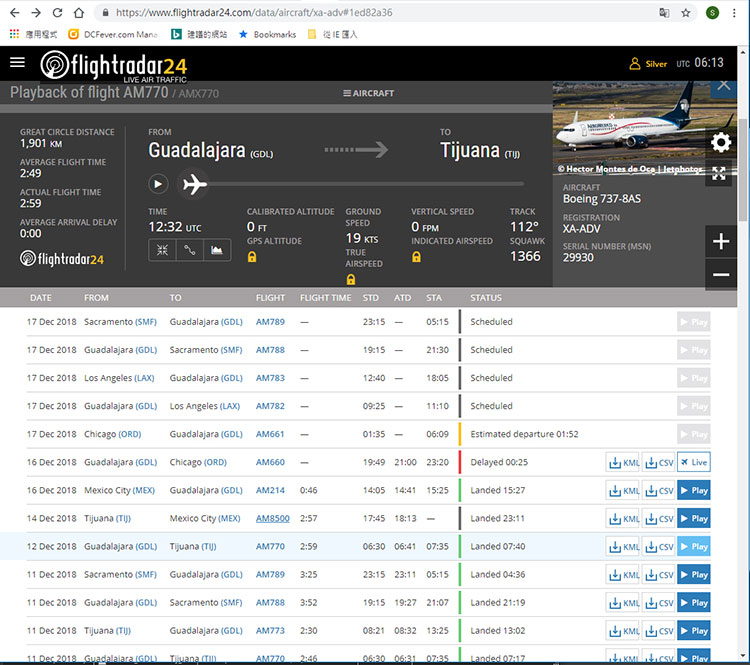
Task: Open flight AM661 link
Action: pyautogui.click(x=270, y=434)
